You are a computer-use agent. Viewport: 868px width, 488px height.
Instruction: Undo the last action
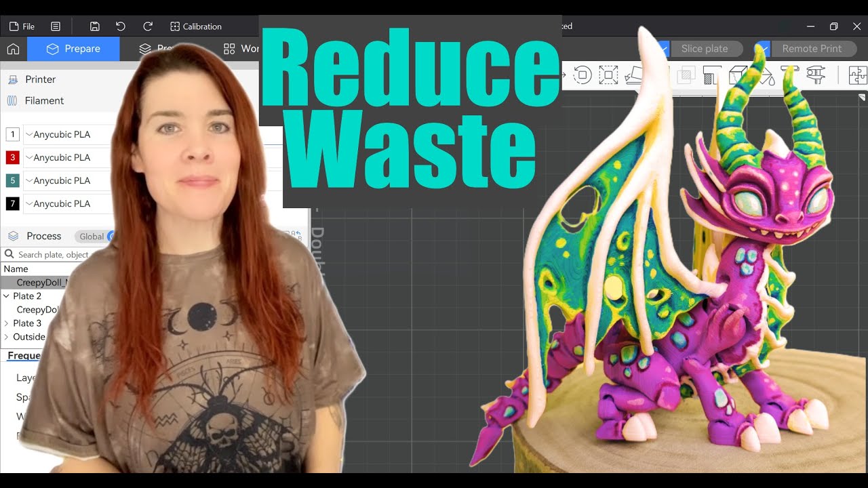pyautogui.click(x=121, y=26)
